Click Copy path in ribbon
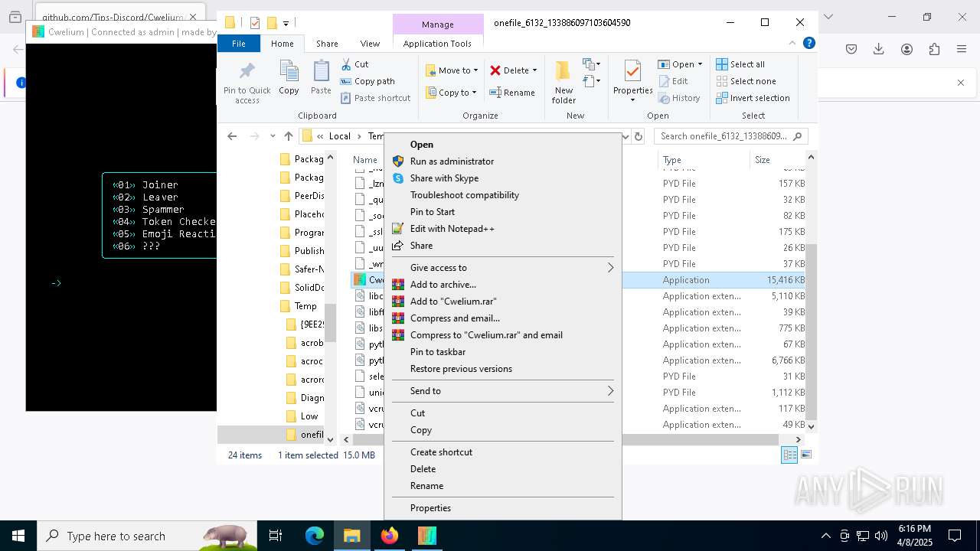Image resolution: width=980 pixels, height=551 pixels. pos(367,81)
